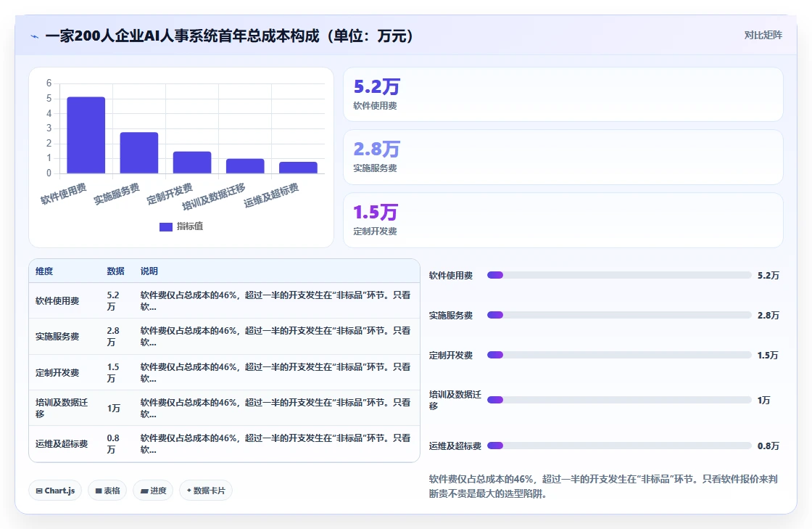This screenshot has width=812, height=529.
Task: Click the 软件使用费 cell in the table
Action: pyautogui.click(x=57, y=301)
